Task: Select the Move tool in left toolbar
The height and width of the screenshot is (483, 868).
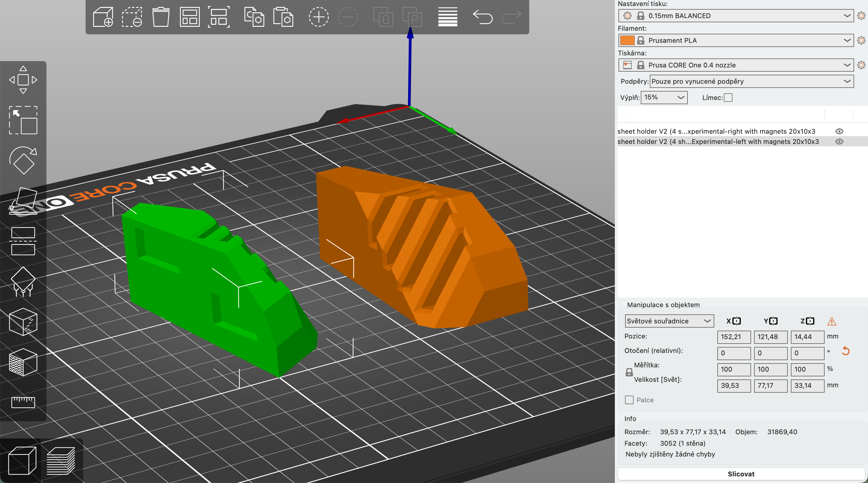Action: tap(23, 80)
